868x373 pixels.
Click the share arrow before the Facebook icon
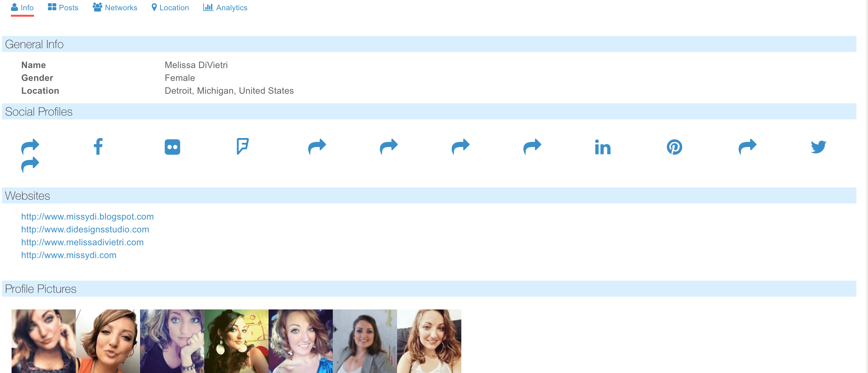30,146
